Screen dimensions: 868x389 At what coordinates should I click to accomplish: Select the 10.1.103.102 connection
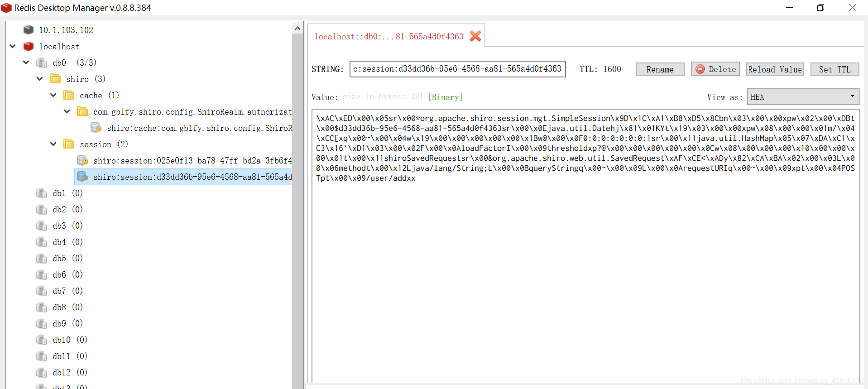click(x=66, y=30)
